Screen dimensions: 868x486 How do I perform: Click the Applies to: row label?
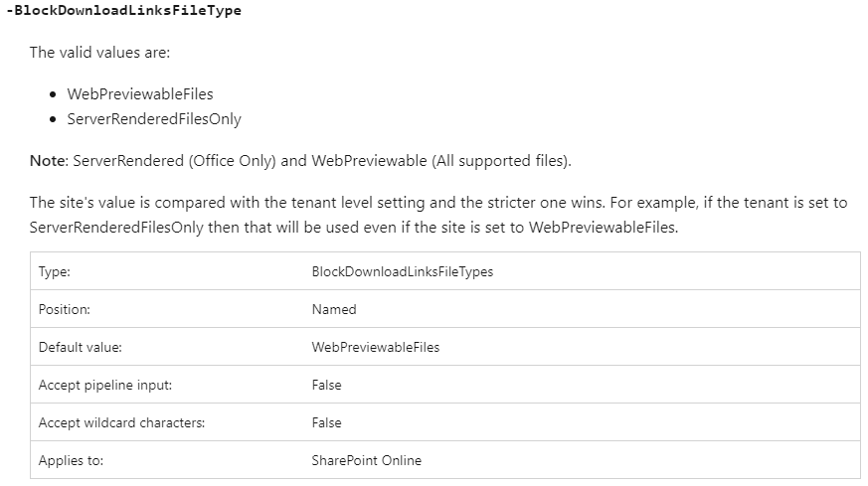tap(71, 460)
